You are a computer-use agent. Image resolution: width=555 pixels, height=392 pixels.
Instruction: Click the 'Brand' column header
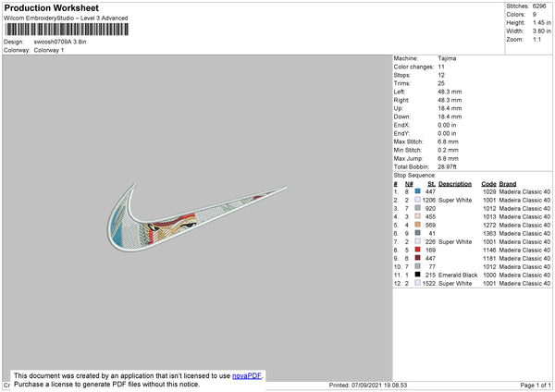508,184
